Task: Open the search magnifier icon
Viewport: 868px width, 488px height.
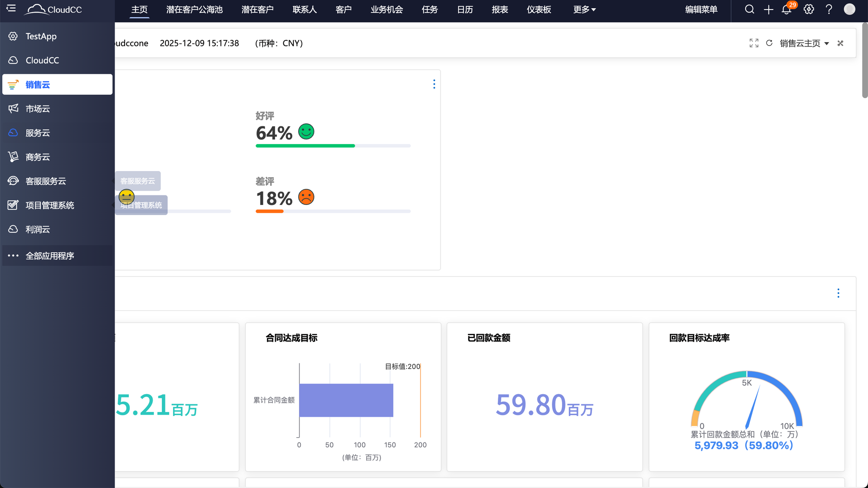Action: click(749, 9)
